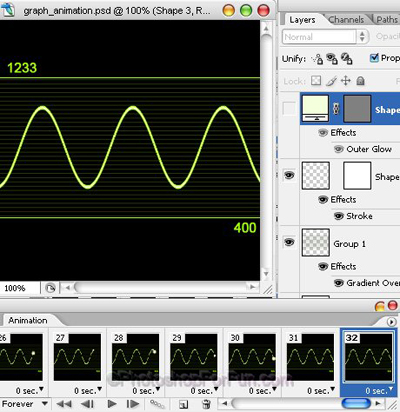400x412 pixels.
Task: Click the status bar preview icon beside 100%
Action: click(50, 288)
